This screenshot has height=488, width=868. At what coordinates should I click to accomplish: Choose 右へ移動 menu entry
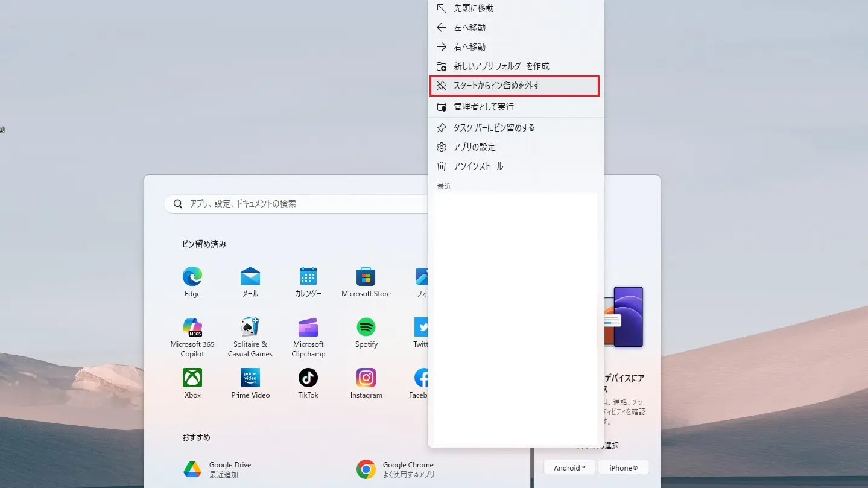[x=516, y=47]
